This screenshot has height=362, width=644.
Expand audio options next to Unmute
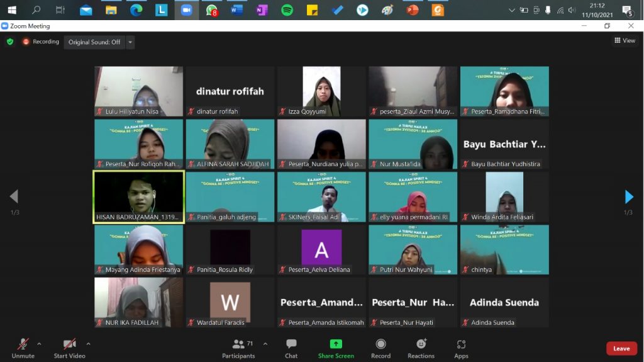click(39, 344)
